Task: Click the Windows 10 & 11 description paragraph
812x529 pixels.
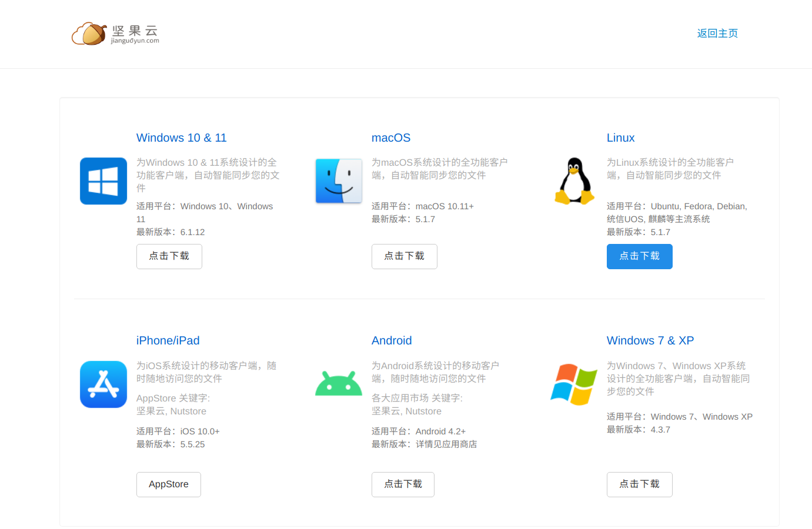Action: tap(208, 175)
